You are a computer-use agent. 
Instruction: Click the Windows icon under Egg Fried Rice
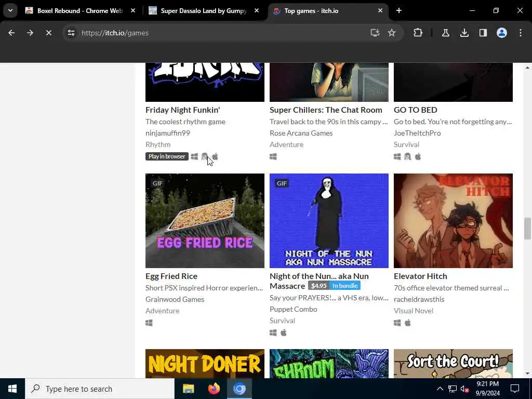point(149,323)
